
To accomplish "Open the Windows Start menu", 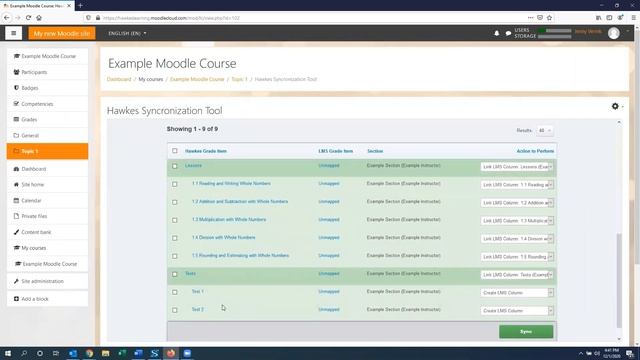I will pos(8,353).
